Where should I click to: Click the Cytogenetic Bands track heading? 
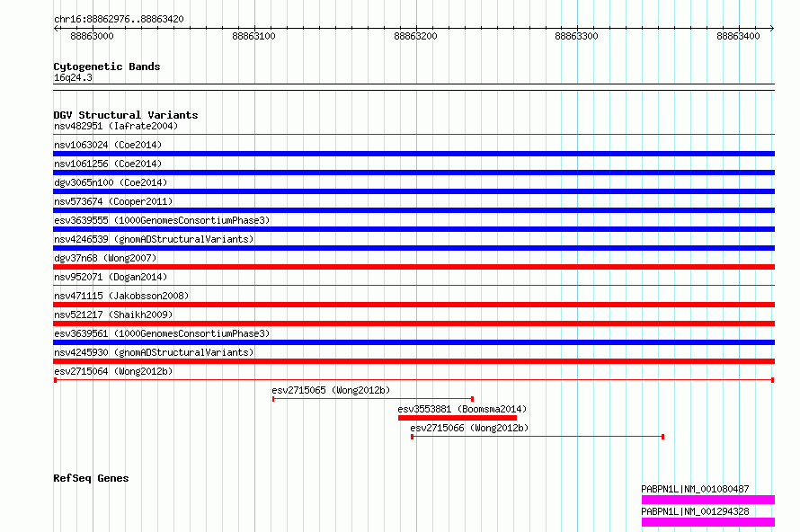(x=107, y=66)
